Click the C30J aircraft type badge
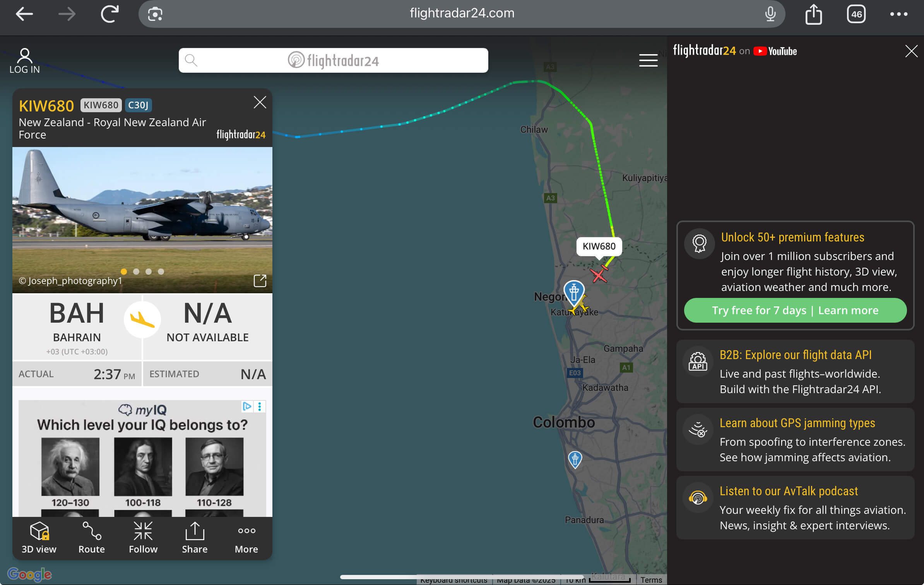 (x=138, y=105)
